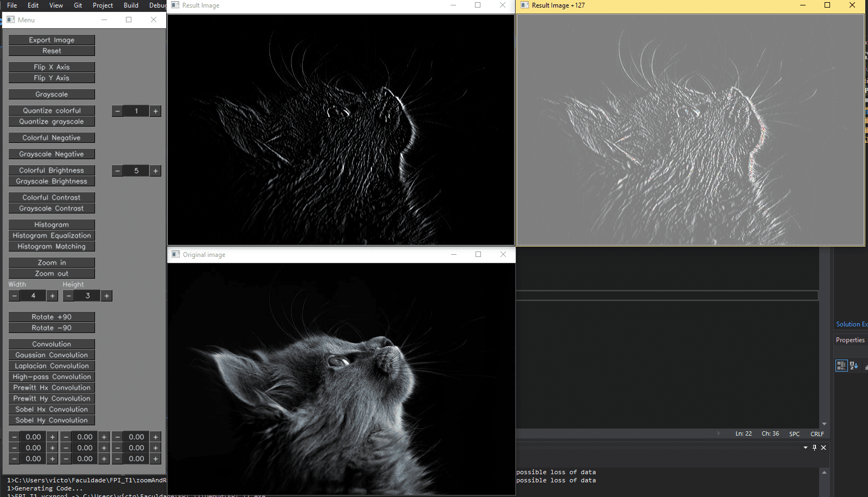Click the Export Image button
Image resolution: width=868 pixels, height=497 pixels.
52,40
